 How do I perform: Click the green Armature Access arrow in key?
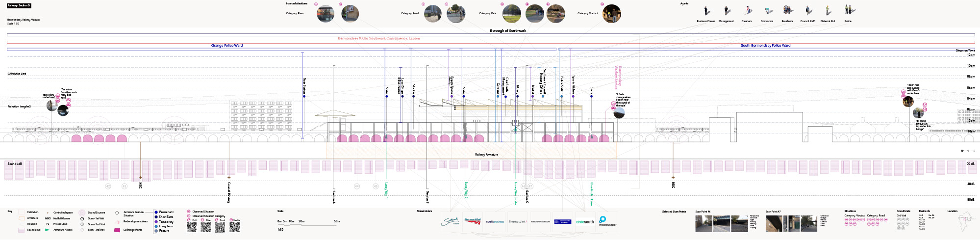pos(48,230)
